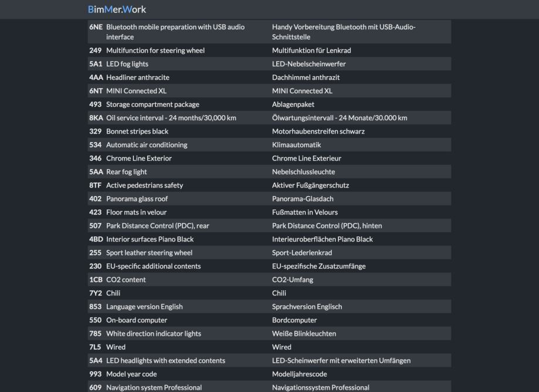Screen dimensions: 539x392
Task: Click the 853 Language version English entry
Action: (x=144, y=307)
